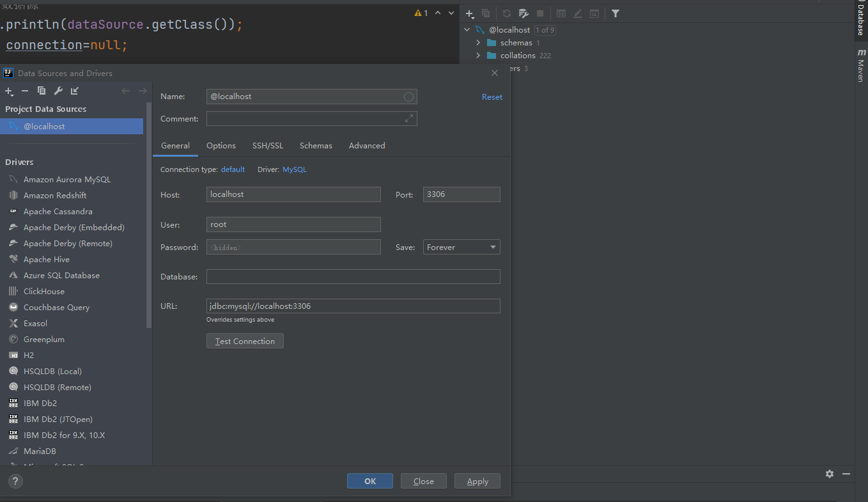Click the warning indicator in the editor
Screen dimensions: 868x502
[x=421, y=13]
